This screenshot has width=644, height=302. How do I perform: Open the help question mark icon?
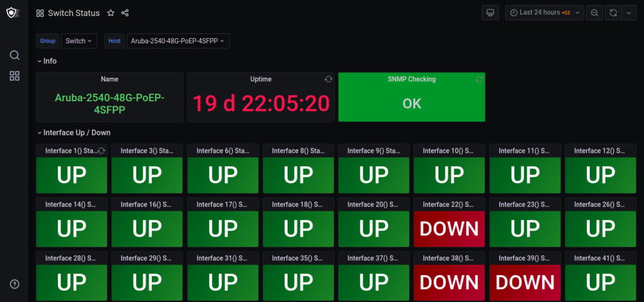(14, 284)
